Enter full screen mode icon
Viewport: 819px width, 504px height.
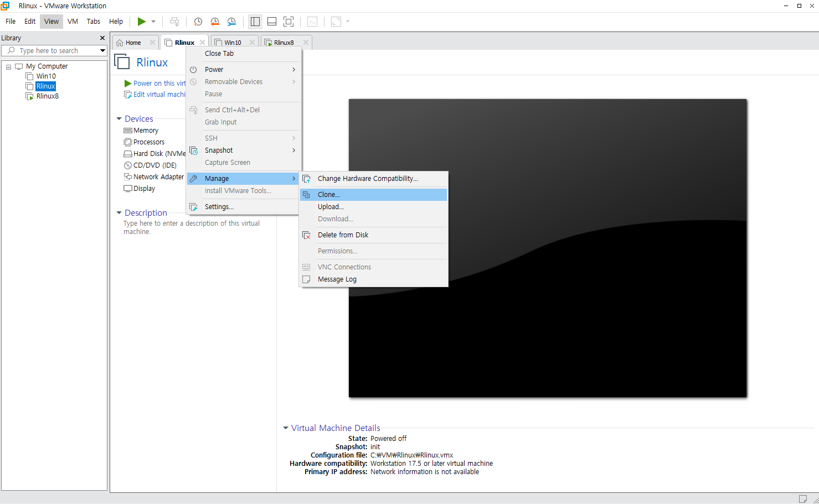coord(289,22)
